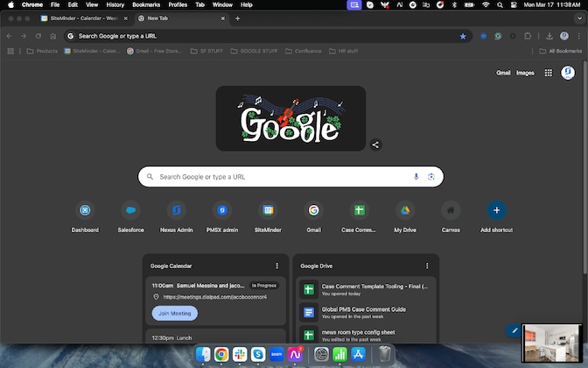Click the Join Meeting button

tap(175, 313)
